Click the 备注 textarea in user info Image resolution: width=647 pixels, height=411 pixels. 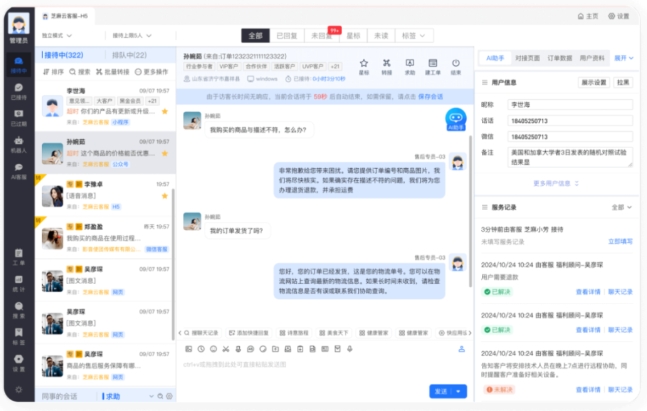(x=570, y=157)
